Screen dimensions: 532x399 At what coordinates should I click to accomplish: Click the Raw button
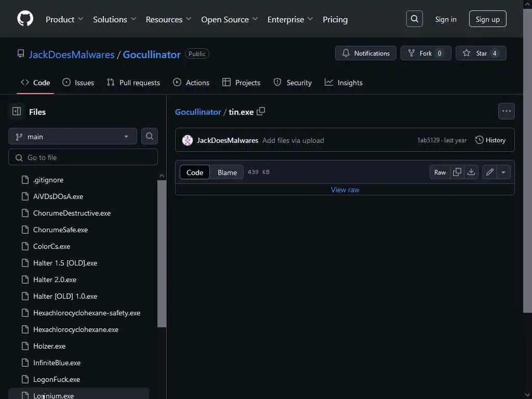coord(440,172)
